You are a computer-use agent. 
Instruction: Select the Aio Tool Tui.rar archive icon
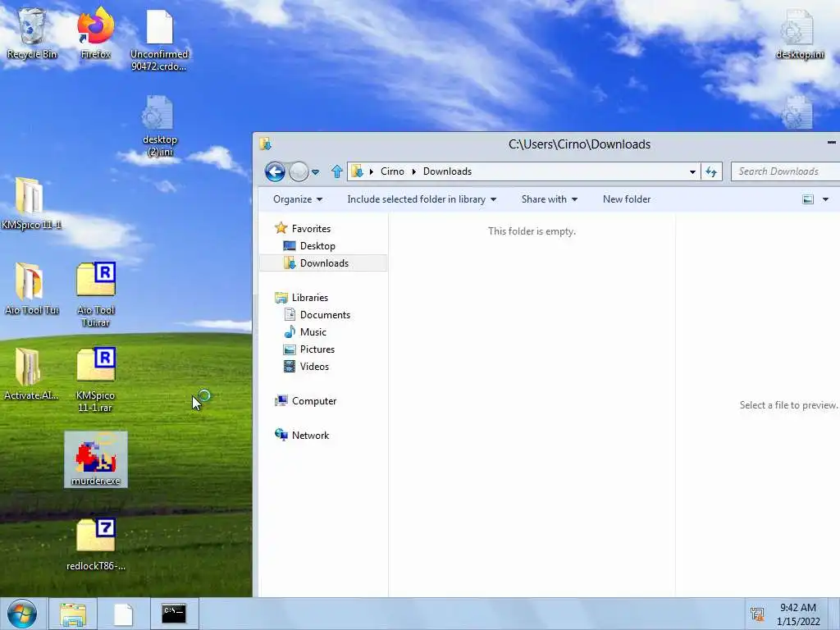click(96, 294)
